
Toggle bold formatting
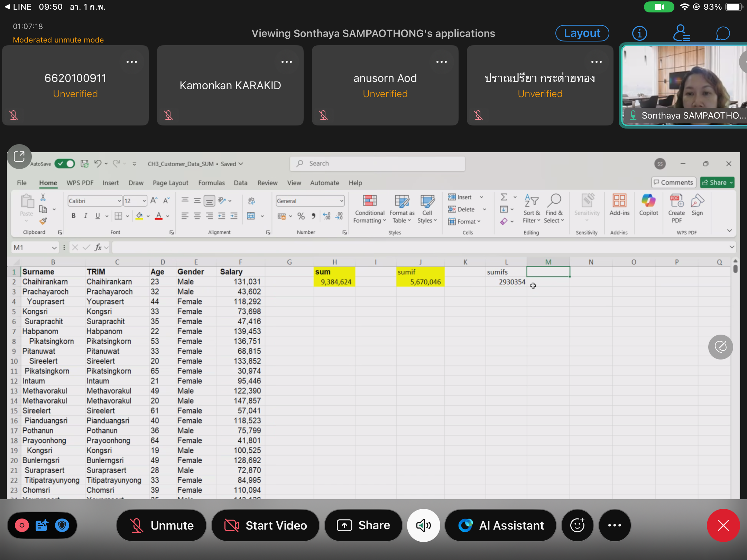(x=73, y=216)
